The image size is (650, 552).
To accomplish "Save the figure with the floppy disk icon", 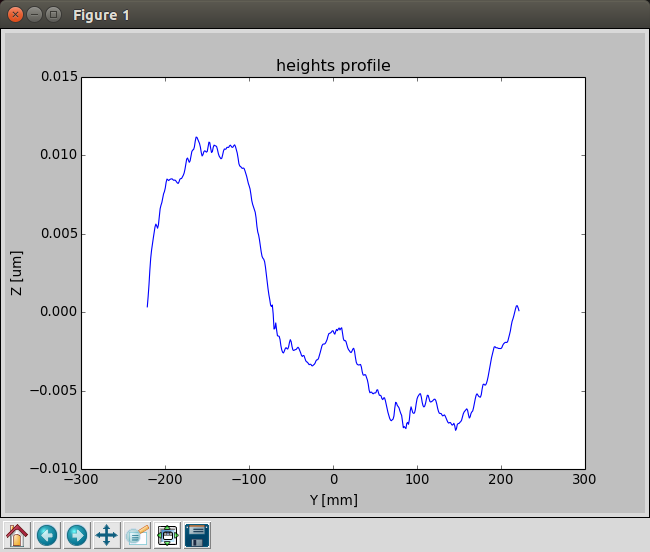I will pos(197,535).
